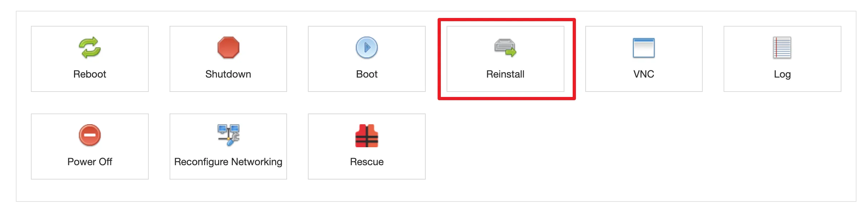Image resolution: width=868 pixels, height=209 pixels.
Task: Enter Rescue mode
Action: click(x=366, y=146)
